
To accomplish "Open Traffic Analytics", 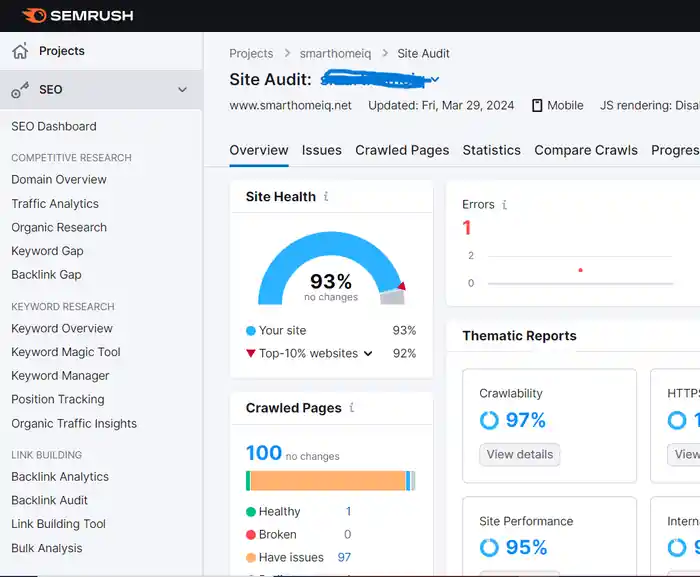I will point(55,204).
